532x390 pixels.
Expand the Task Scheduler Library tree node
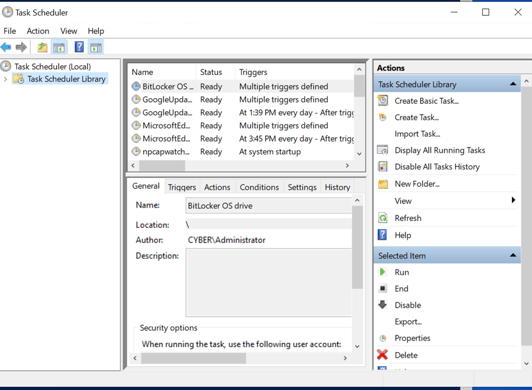(x=5, y=79)
